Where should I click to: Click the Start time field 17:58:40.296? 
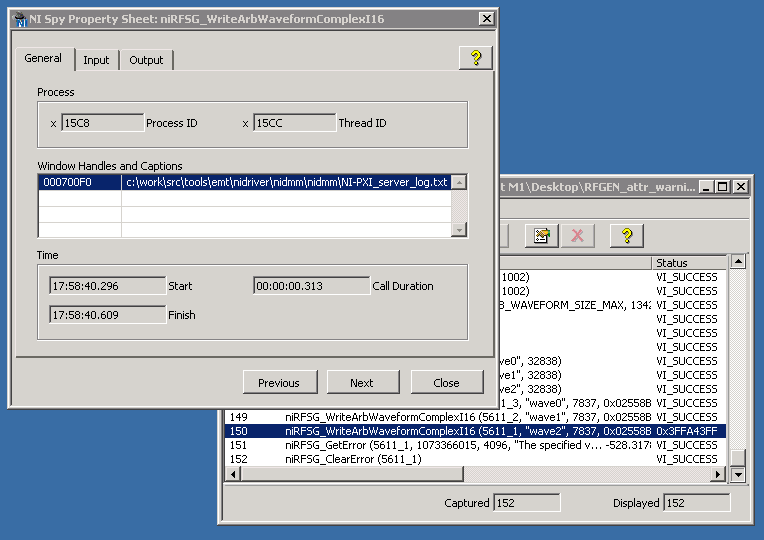[107, 286]
